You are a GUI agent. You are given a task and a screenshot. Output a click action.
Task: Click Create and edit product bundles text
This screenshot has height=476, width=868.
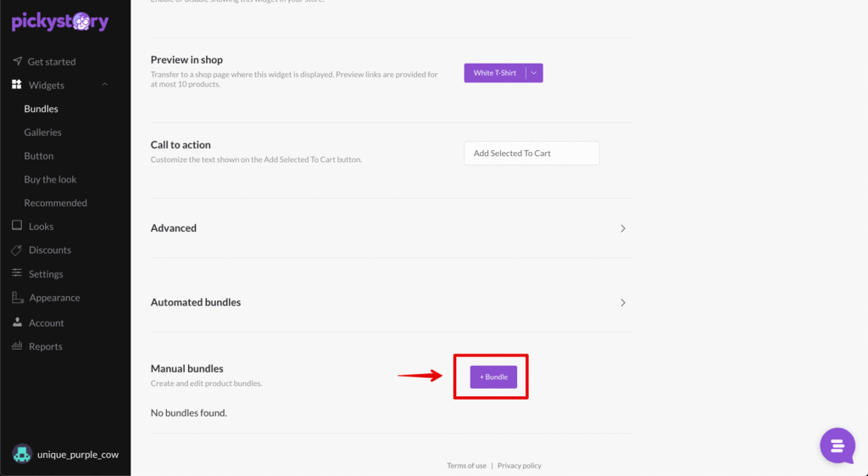207,383
